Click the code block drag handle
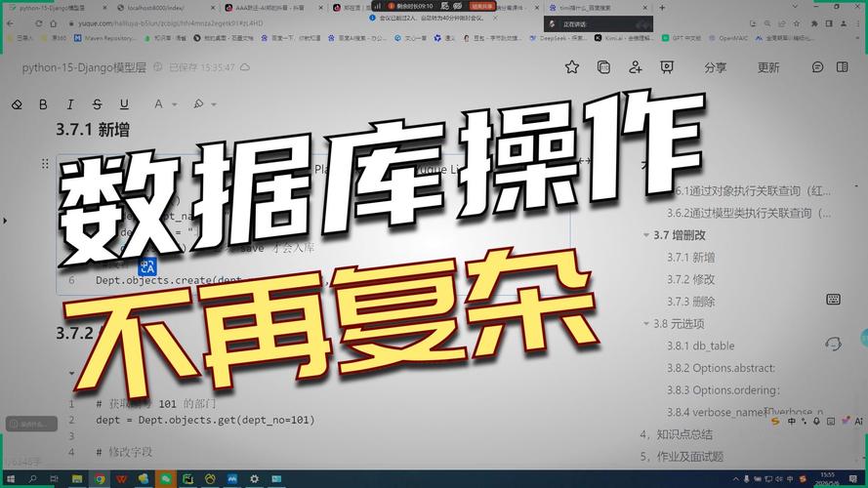The width and height of the screenshot is (868, 488). (x=45, y=163)
